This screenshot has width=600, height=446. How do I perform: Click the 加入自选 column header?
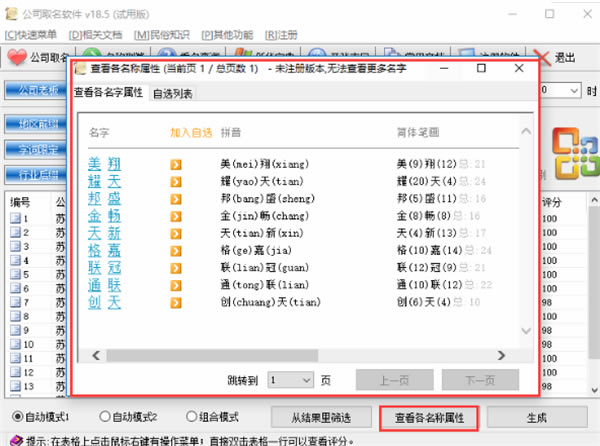pos(191,133)
